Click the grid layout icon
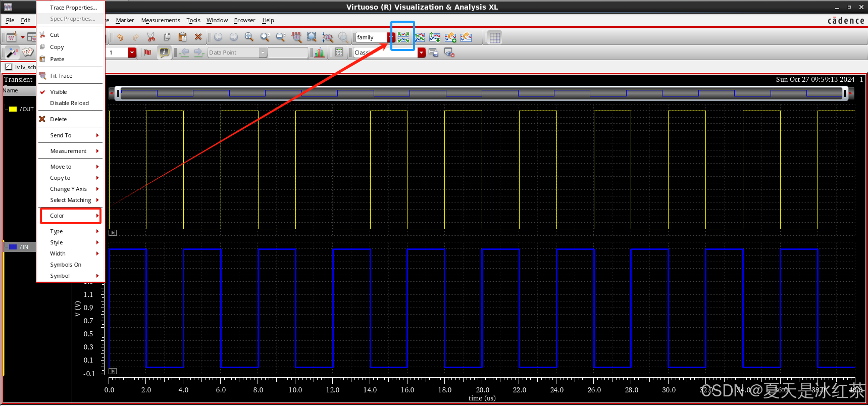The image size is (868, 406). [495, 37]
